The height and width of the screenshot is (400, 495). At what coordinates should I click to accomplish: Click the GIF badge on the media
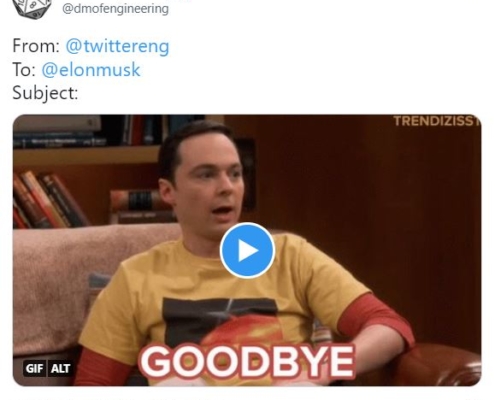(35, 368)
